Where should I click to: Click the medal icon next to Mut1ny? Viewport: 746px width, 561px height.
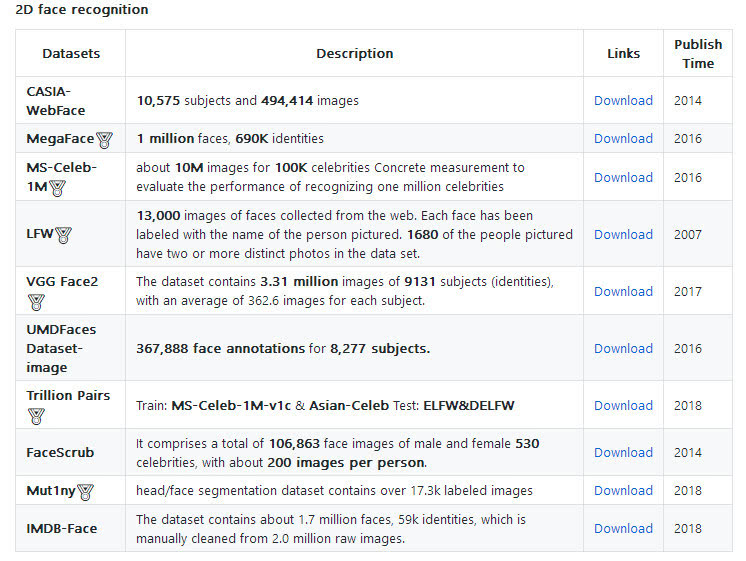[86, 491]
